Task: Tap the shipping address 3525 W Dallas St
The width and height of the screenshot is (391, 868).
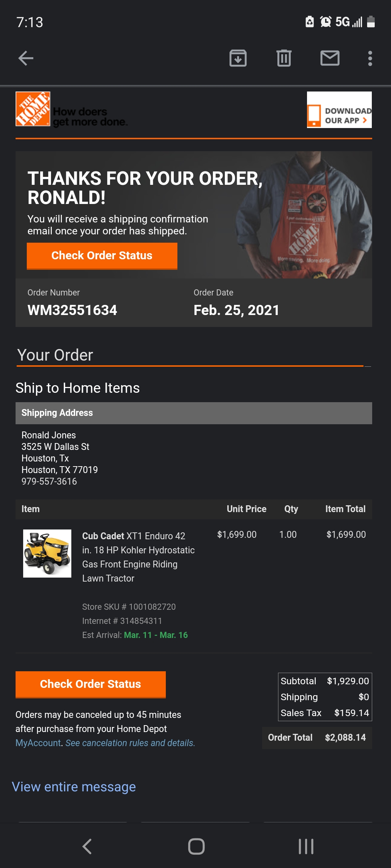Action: 55,447
